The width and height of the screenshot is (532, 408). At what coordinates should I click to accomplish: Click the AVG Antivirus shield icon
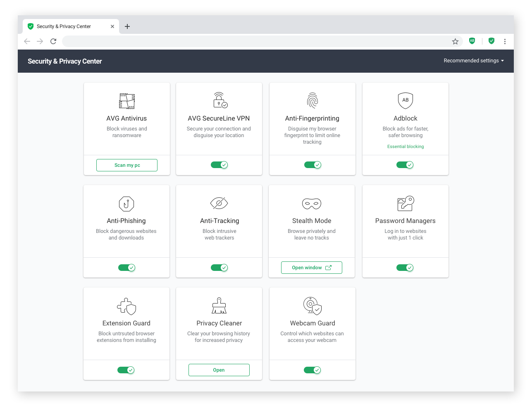pos(126,100)
